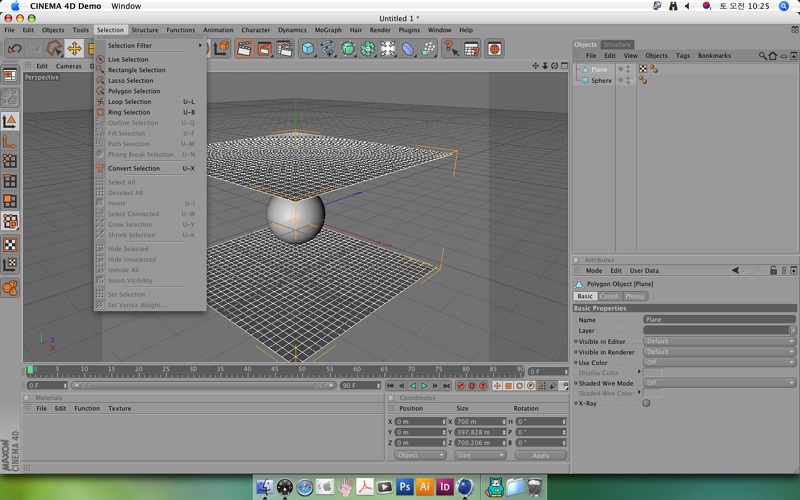This screenshot has height=500, width=800.
Task: Switch to the Phong attributes tab
Action: (634, 296)
